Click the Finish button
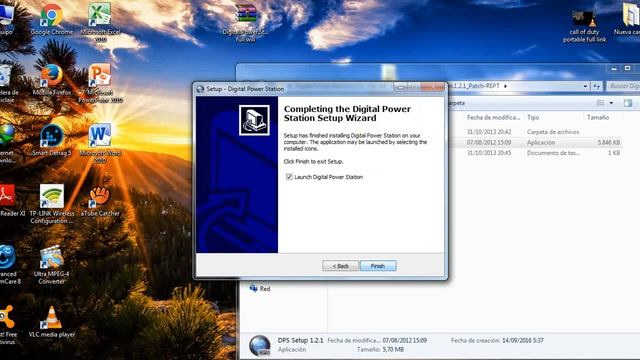 378,266
